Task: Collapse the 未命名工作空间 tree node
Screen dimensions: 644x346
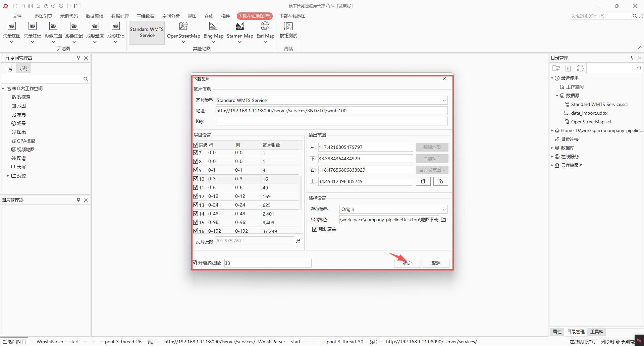Action: 3,89
